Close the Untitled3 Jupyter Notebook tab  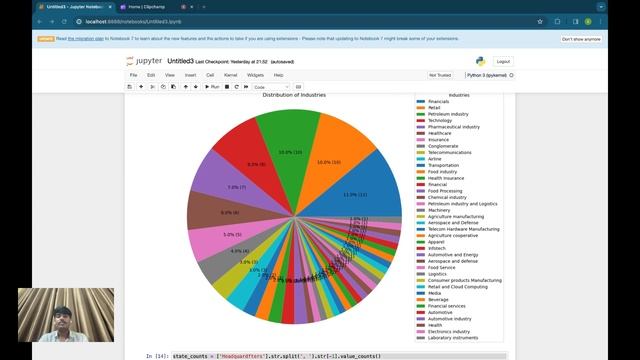[110, 7]
